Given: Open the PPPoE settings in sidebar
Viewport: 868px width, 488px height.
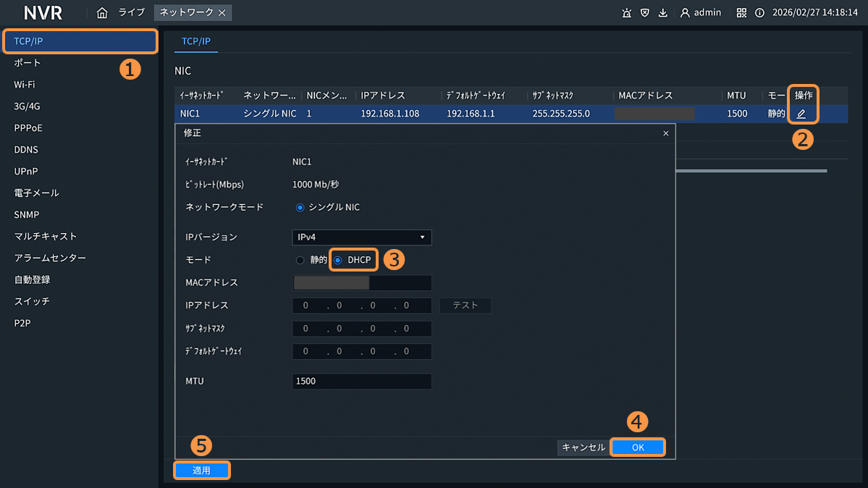Looking at the screenshot, I should click(x=28, y=128).
